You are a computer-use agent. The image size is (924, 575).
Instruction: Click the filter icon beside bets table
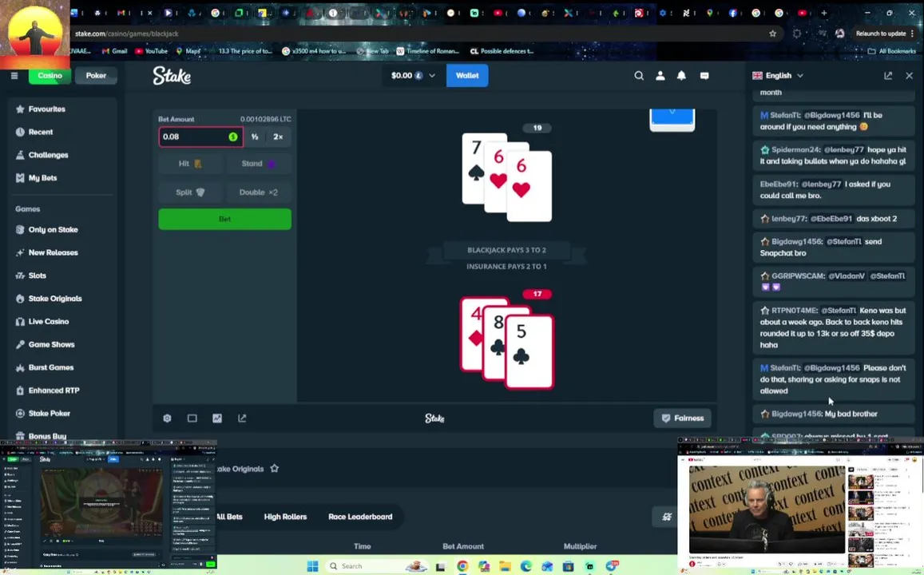pyautogui.click(x=667, y=517)
